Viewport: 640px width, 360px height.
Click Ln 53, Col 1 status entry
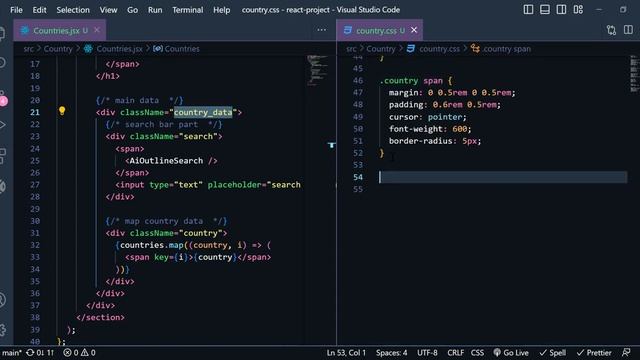pos(346,353)
